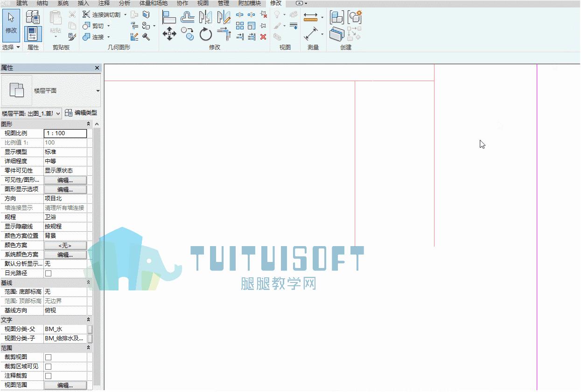Activate the Rotate tool

[206, 34]
